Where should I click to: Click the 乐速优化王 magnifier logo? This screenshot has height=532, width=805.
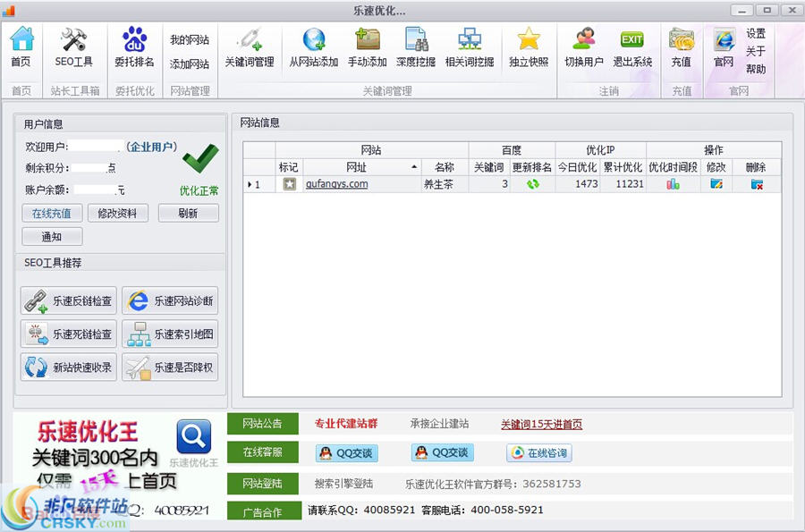pyautogui.click(x=194, y=436)
